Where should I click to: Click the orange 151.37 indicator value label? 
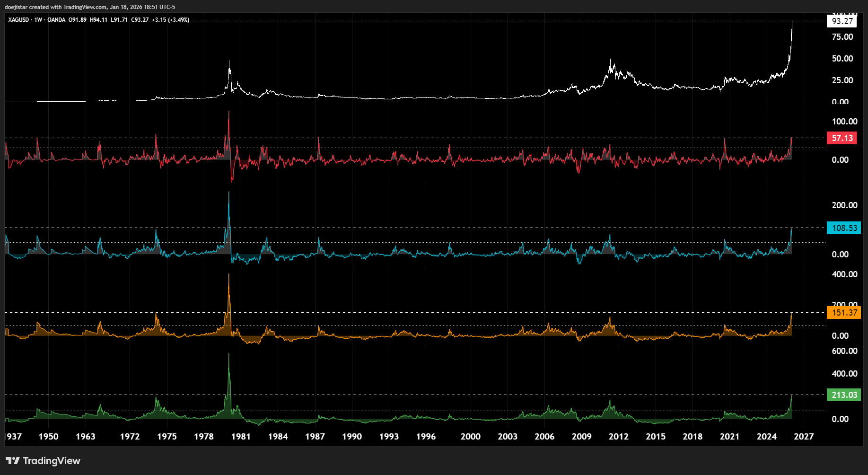[x=844, y=313]
